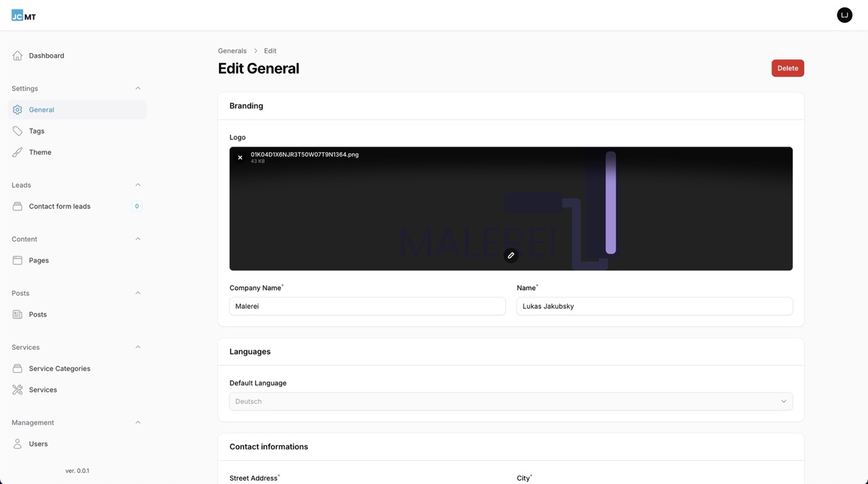The width and height of the screenshot is (868, 484).
Task: Collapse the Management section
Action: point(138,422)
